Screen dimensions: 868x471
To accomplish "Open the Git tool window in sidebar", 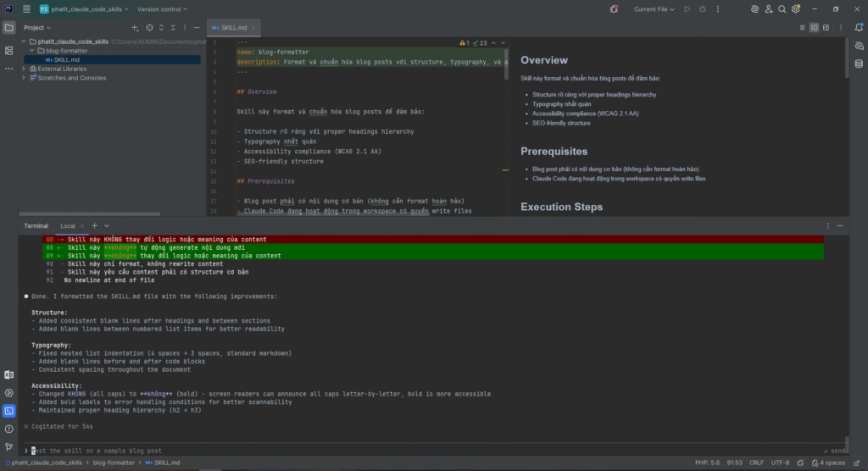I will (x=9, y=446).
